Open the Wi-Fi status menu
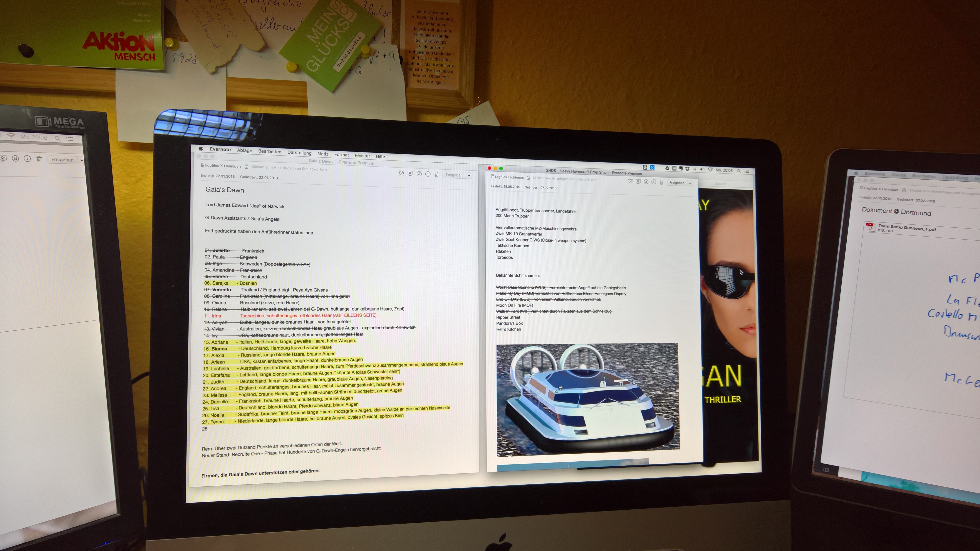Screen dimensions: 980x551 [710, 170]
